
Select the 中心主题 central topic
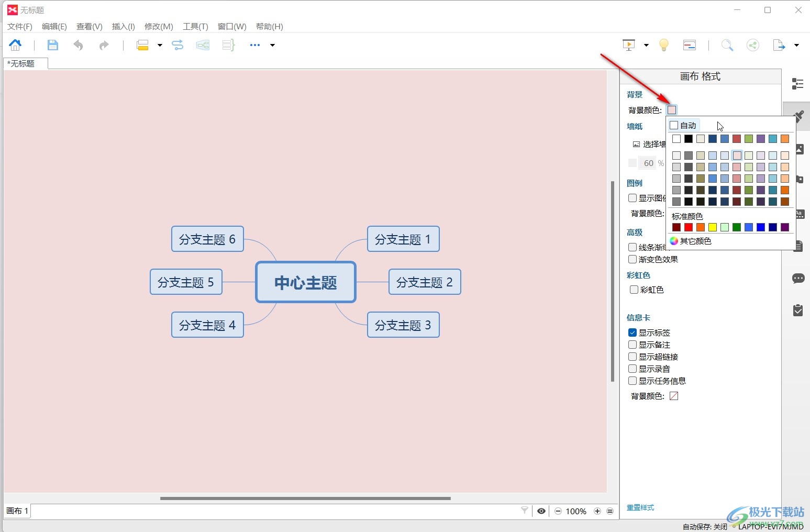click(306, 282)
